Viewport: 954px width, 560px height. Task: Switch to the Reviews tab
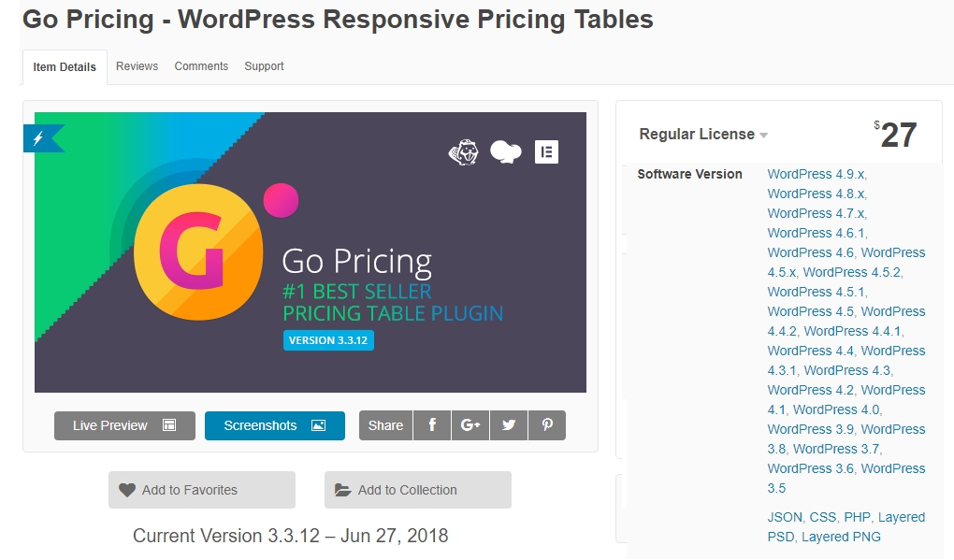point(137,66)
